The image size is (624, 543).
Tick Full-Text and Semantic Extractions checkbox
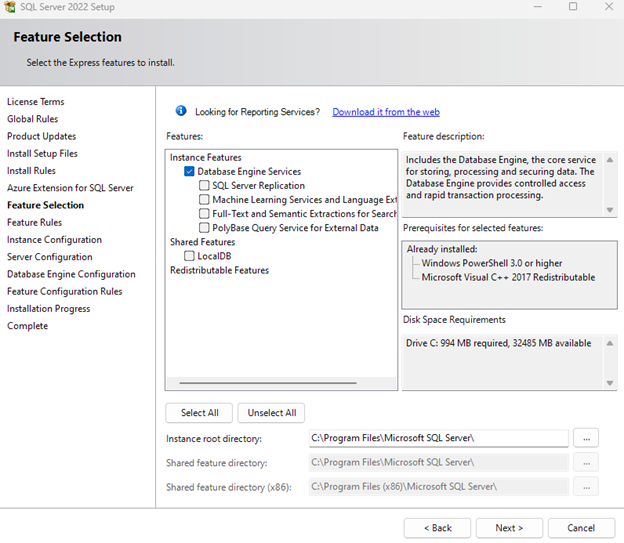coord(204,214)
